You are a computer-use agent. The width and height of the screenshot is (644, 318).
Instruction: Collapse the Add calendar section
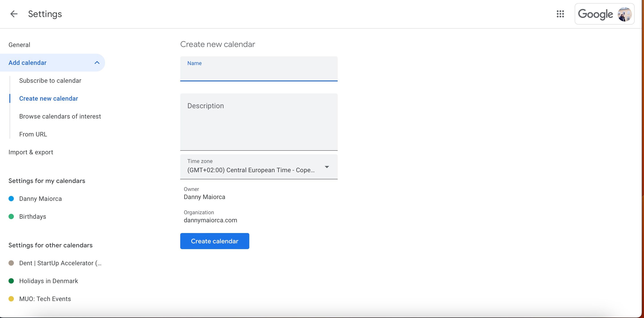(x=97, y=62)
